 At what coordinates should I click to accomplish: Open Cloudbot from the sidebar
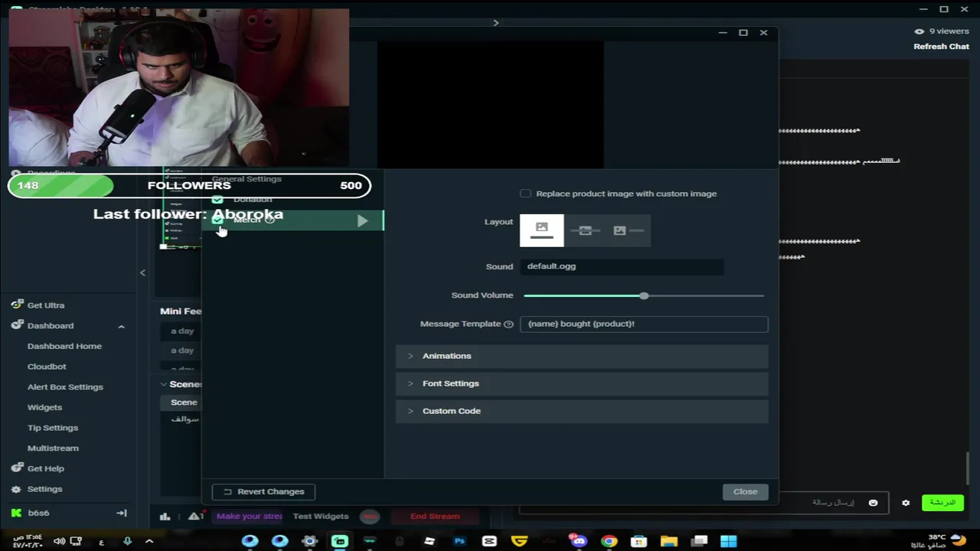click(47, 367)
